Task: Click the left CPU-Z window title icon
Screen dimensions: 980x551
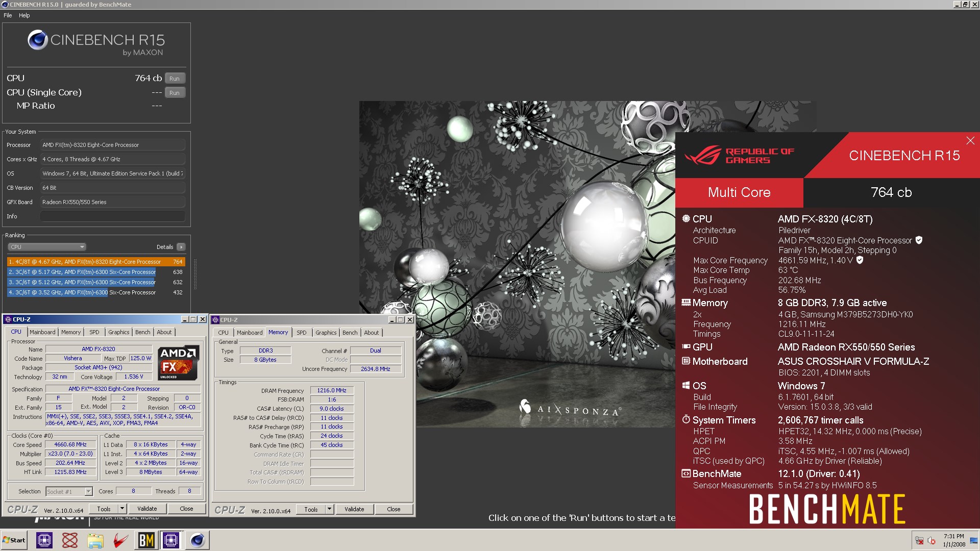Action: pyautogui.click(x=8, y=319)
